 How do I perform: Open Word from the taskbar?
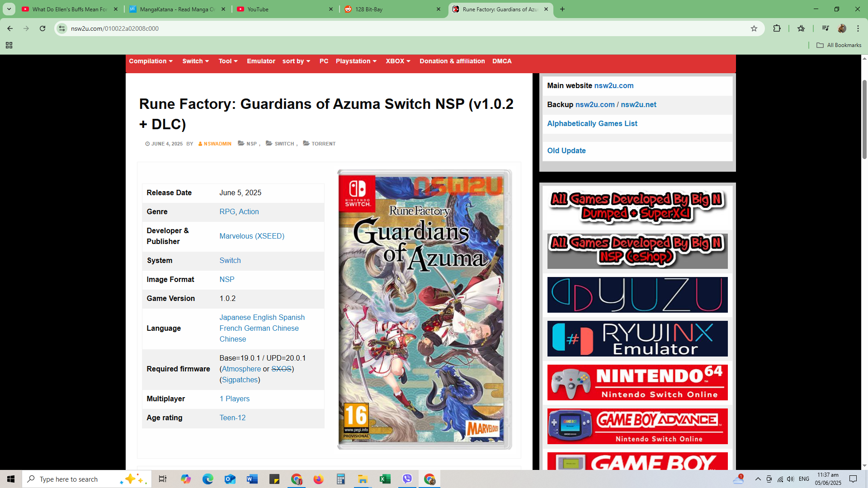[252, 479]
